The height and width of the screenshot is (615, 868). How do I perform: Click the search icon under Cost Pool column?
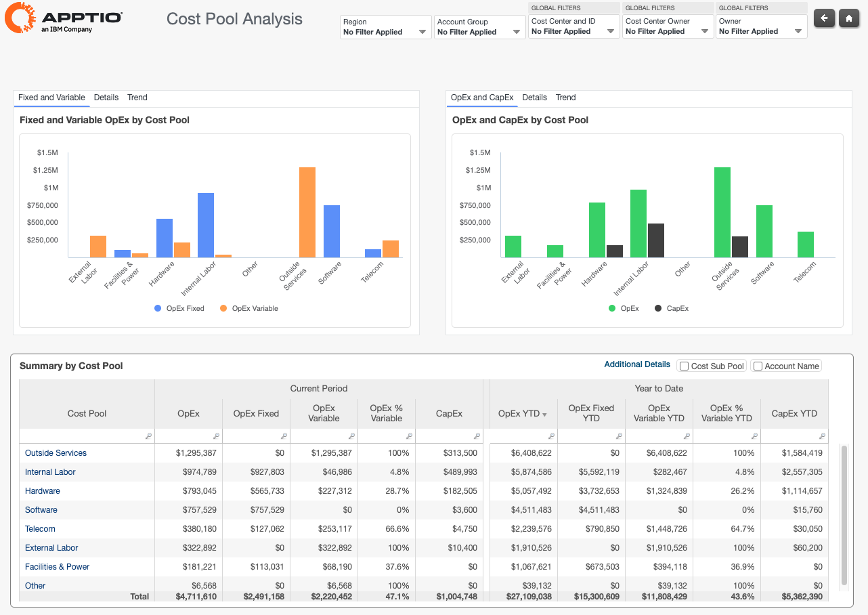point(148,436)
